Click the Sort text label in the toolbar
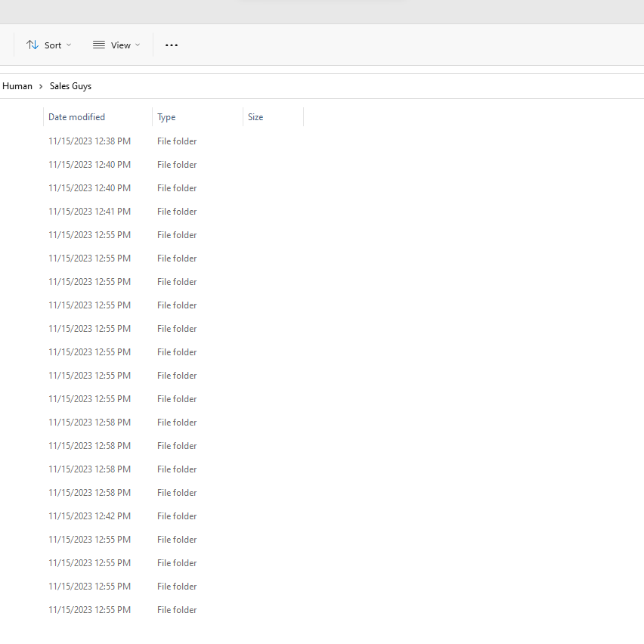 (x=53, y=45)
